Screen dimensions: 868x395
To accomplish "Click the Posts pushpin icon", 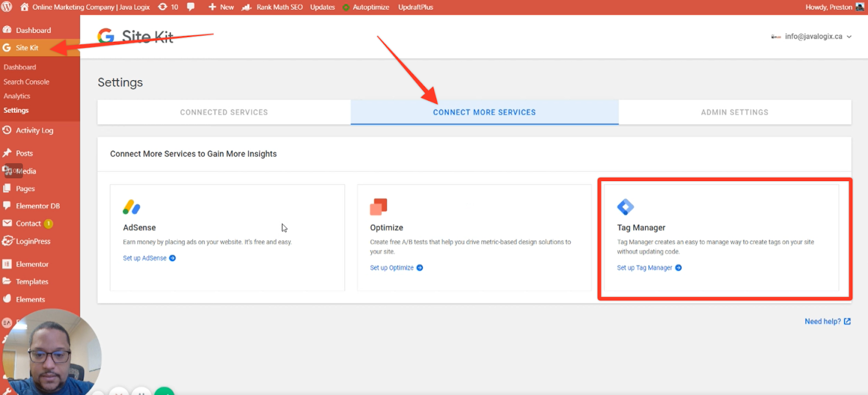I will click(7, 153).
